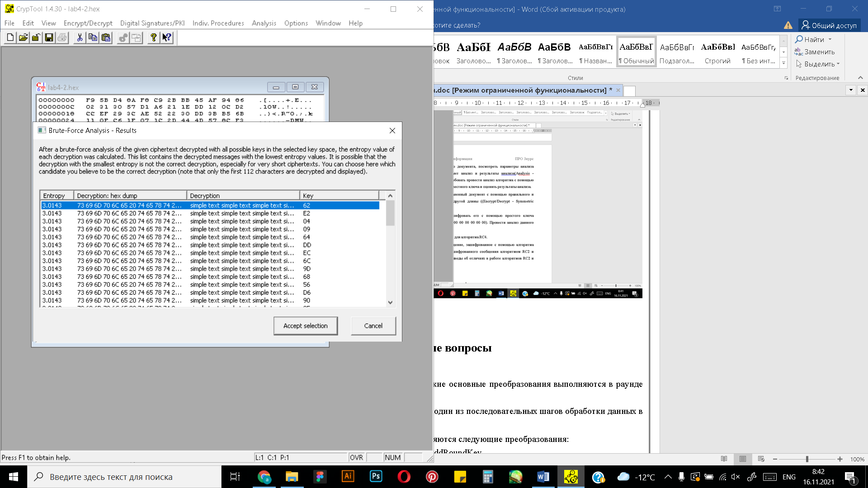The height and width of the screenshot is (488, 868).
Task: Select the result row with key 9D
Action: 210,269
